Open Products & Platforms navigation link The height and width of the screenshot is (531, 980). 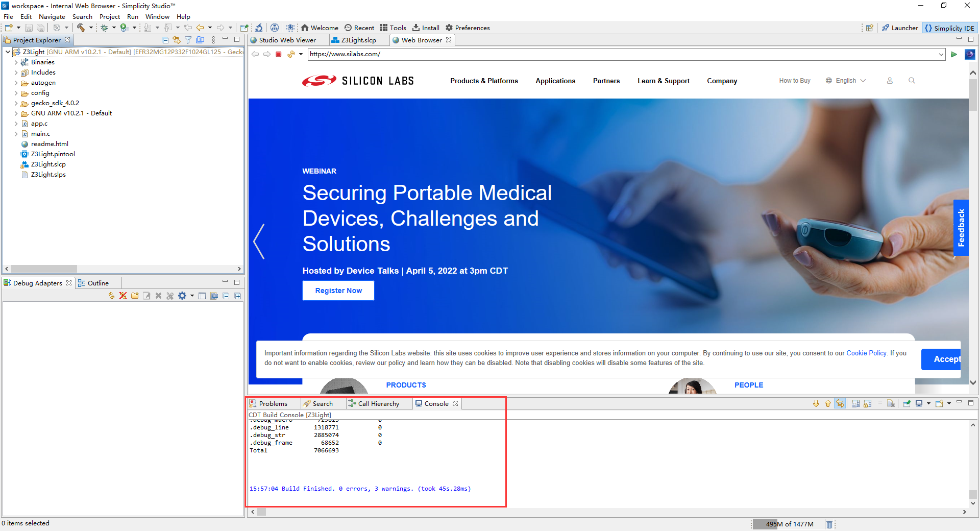click(x=484, y=81)
